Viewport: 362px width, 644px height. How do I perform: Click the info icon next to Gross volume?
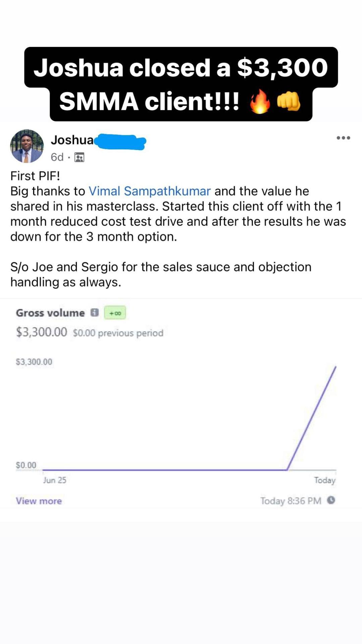click(x=95, y=313)
